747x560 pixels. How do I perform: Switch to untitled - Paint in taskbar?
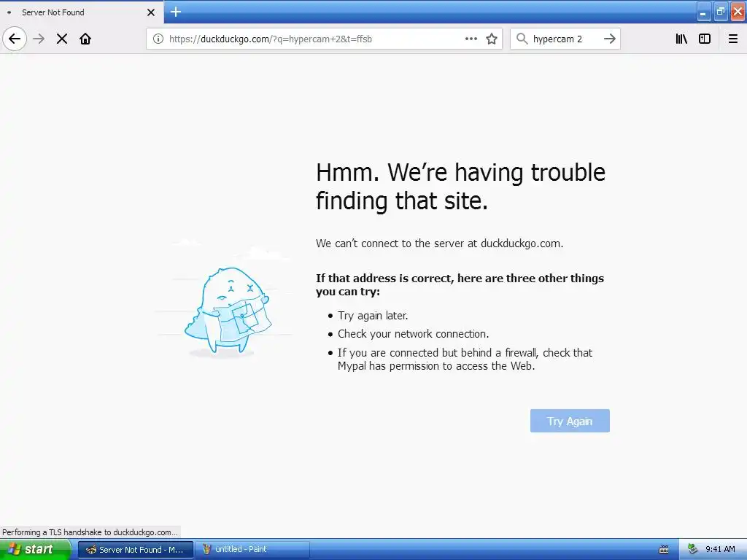point(252,550)
